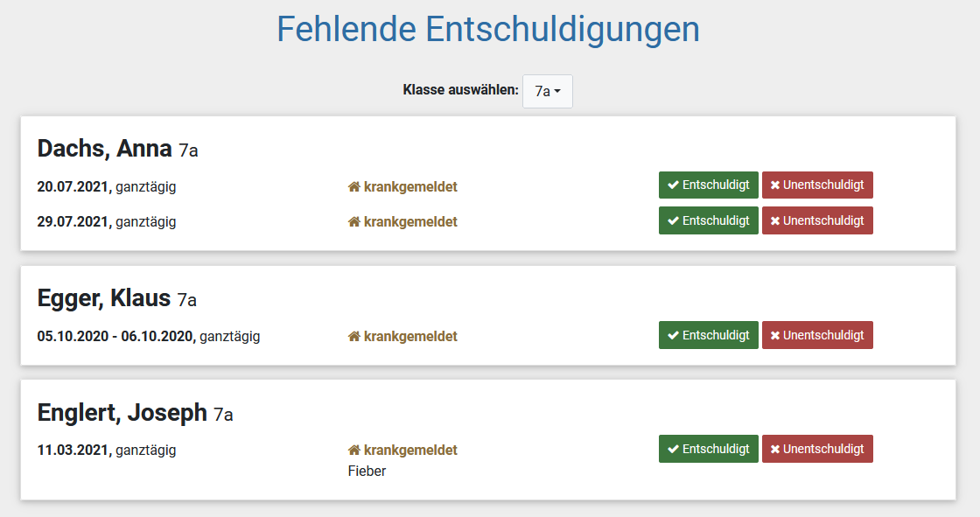
Task: Mark Anna Dachs 20.07.2021 as Entschuldigt
Action: point(708,185)
